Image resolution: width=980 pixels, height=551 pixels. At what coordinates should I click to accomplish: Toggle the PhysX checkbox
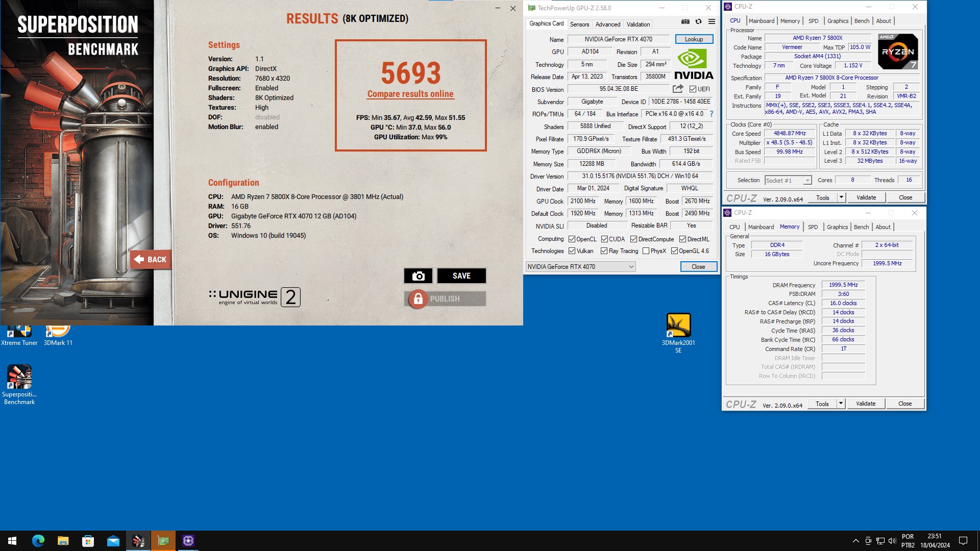(x=646, y=251)
